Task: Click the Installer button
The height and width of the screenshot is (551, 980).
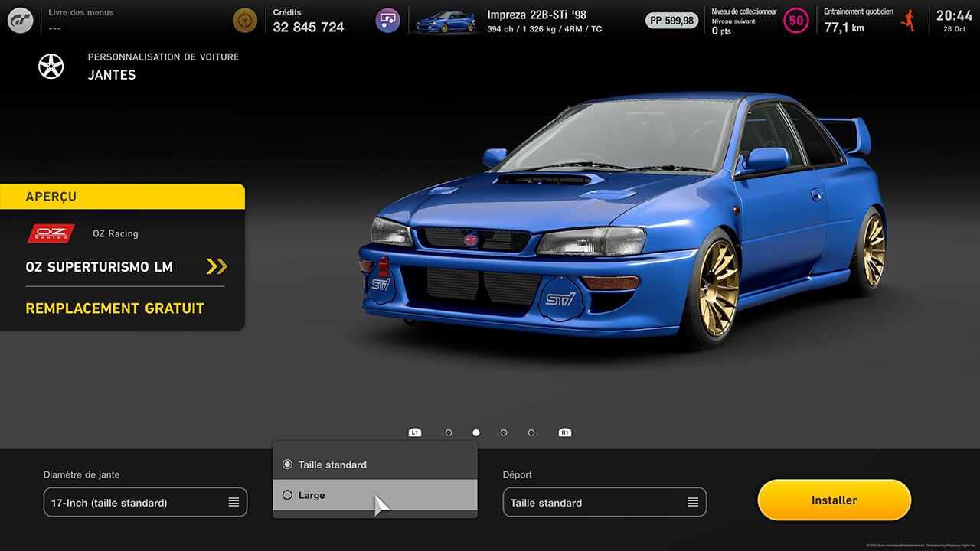Action: [834, 500]
